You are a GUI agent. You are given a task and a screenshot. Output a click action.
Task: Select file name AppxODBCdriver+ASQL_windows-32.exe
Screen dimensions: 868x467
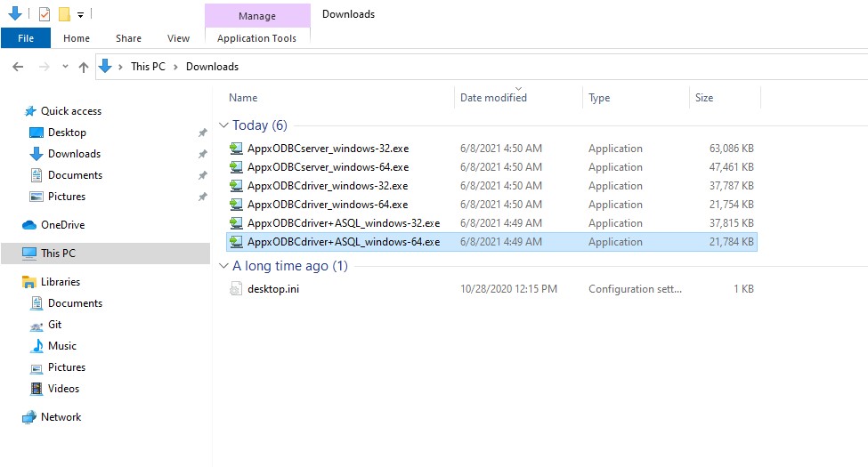point(344,223)
